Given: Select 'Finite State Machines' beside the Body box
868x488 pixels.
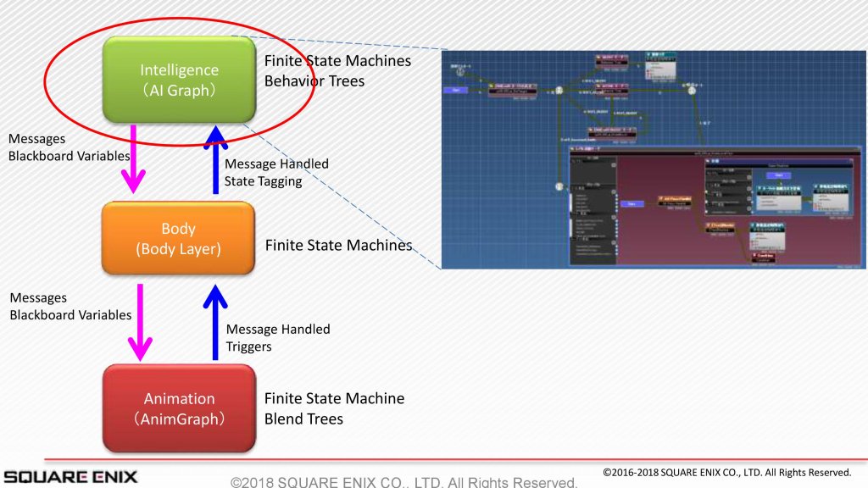Looking at the screenshot, I should tap(338, 245).
